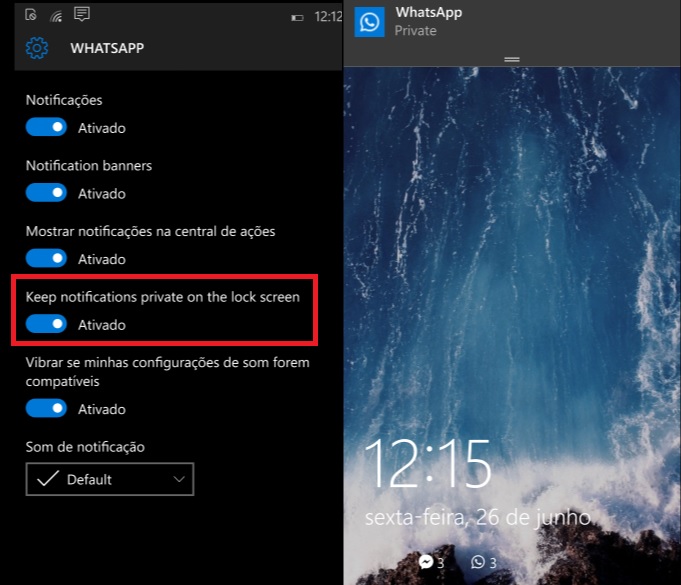Image resolution: width=681 pixels, height=585 pixels.
Task: Turn off the Notificações toggle
Action: pyautogui.click(x=46, y=127)
